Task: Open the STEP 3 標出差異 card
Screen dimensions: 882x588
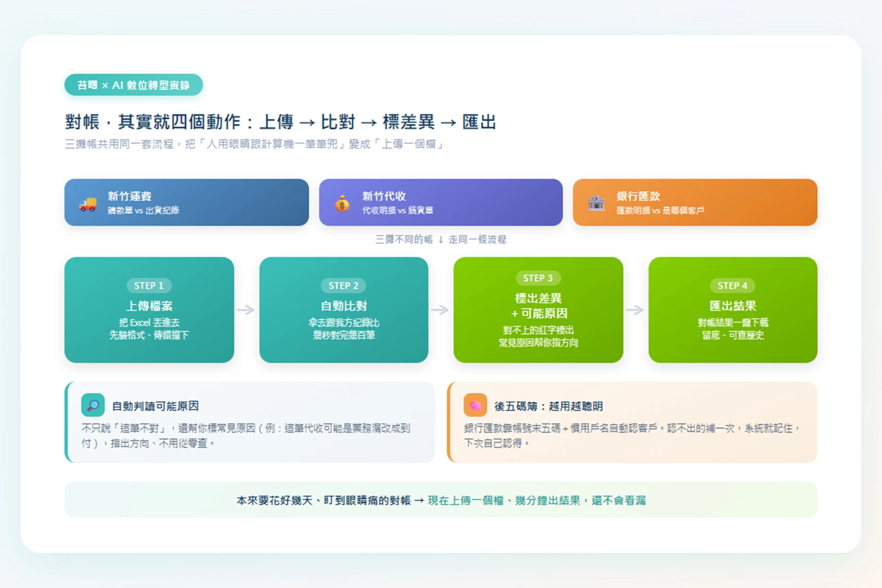Action: pyautogui.click(x=538, y=310)
